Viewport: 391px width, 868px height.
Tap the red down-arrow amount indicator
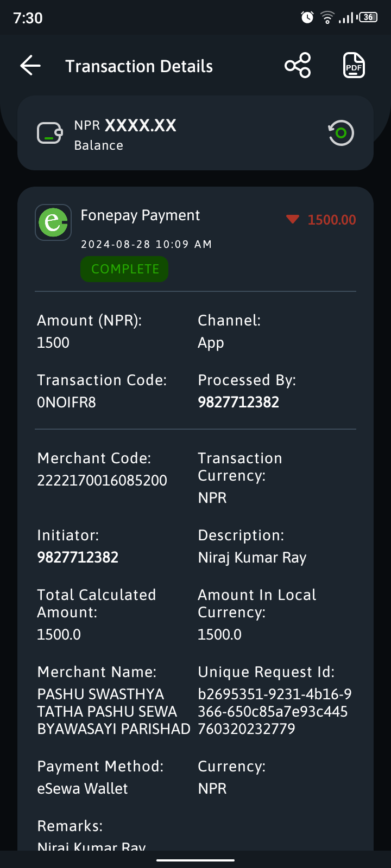[x=293, y=219]
